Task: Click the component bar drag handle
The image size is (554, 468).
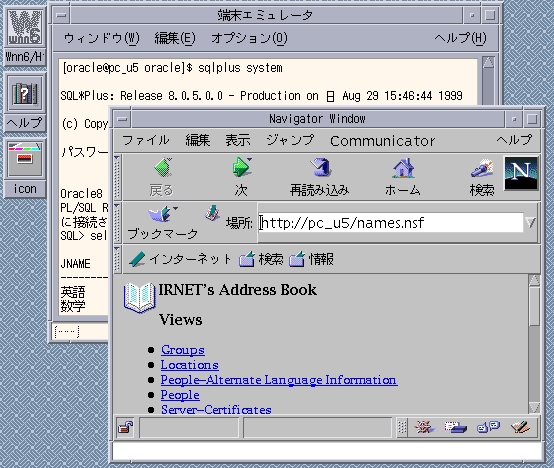Action: (x=402, y=427)
